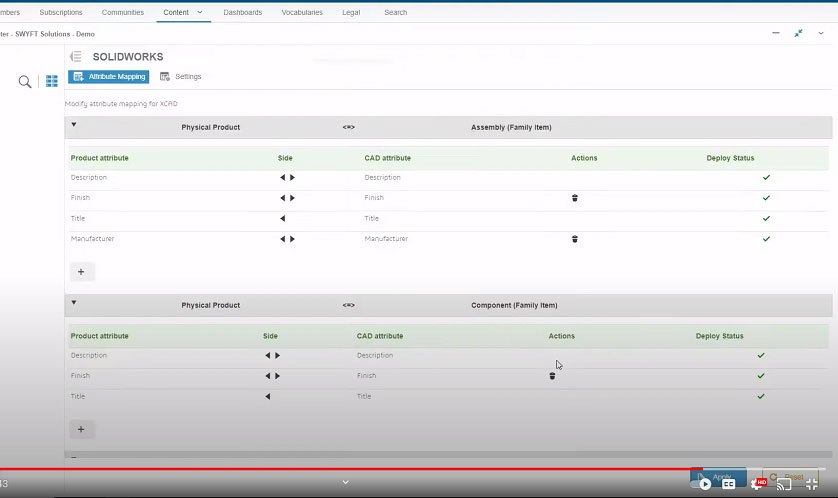Screen dimensions: 838x498
Task: Click the deploy checkmark for Component Title row
Action: tap(761, 396)
